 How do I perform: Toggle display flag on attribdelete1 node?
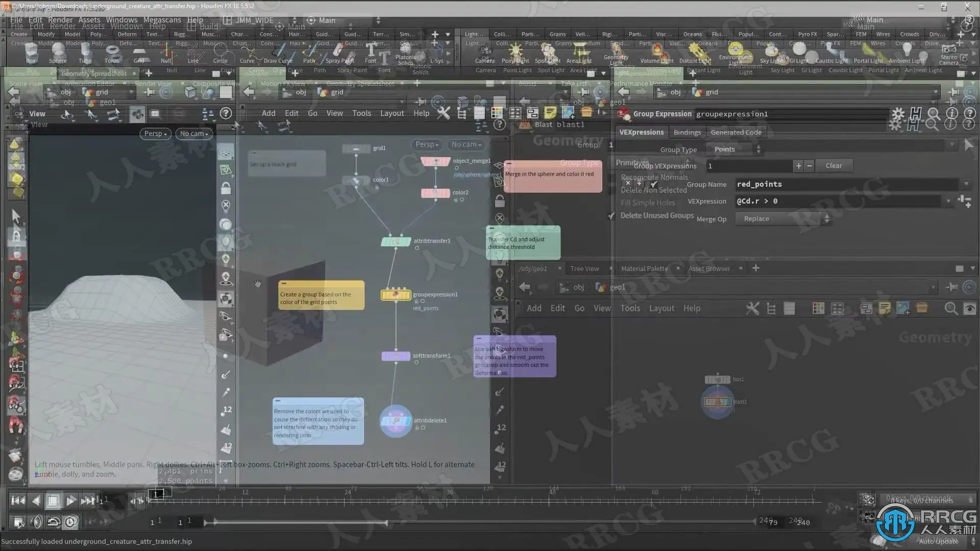[408, 421]
